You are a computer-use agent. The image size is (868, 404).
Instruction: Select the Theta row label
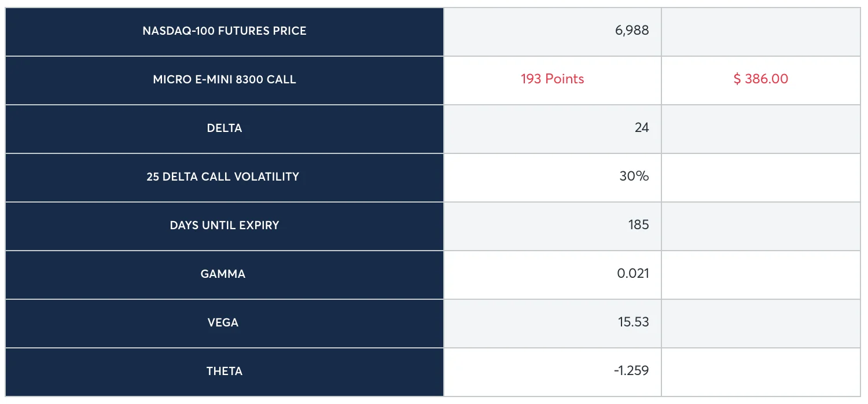point(225,372)
